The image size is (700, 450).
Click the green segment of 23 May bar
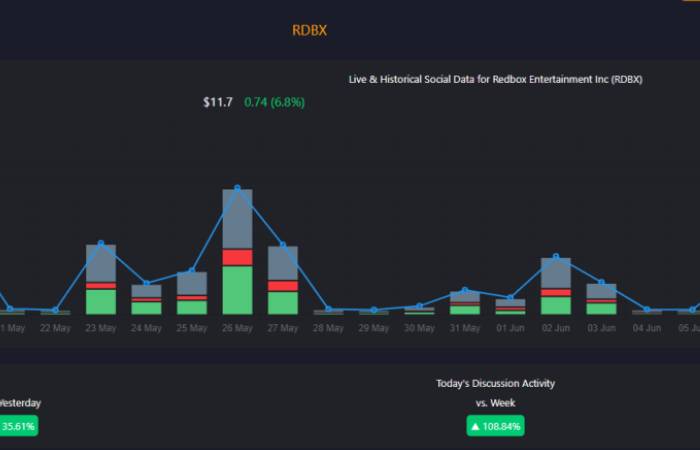(x=101, y=302)
